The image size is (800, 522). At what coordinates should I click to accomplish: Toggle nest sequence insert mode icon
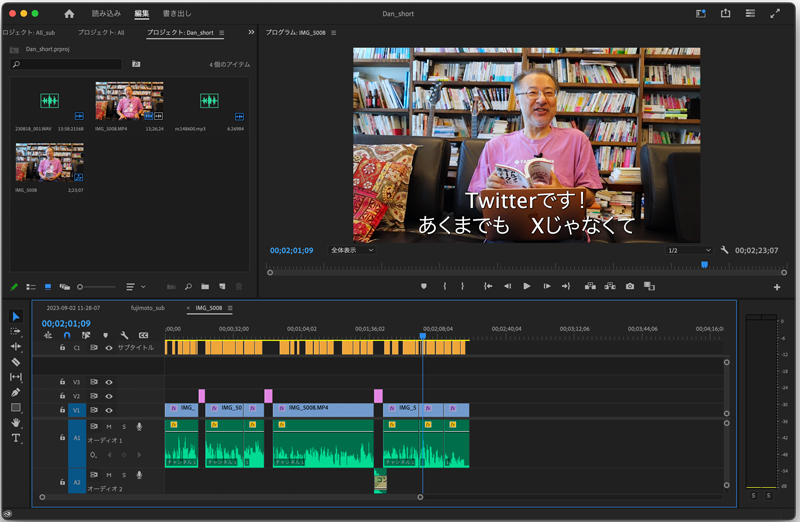(x=48, y=335)
